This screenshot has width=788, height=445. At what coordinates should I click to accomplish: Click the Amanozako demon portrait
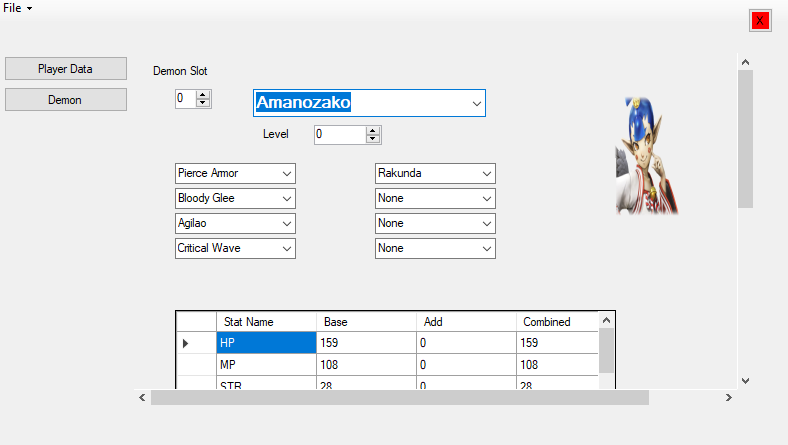tap(647, 156)
